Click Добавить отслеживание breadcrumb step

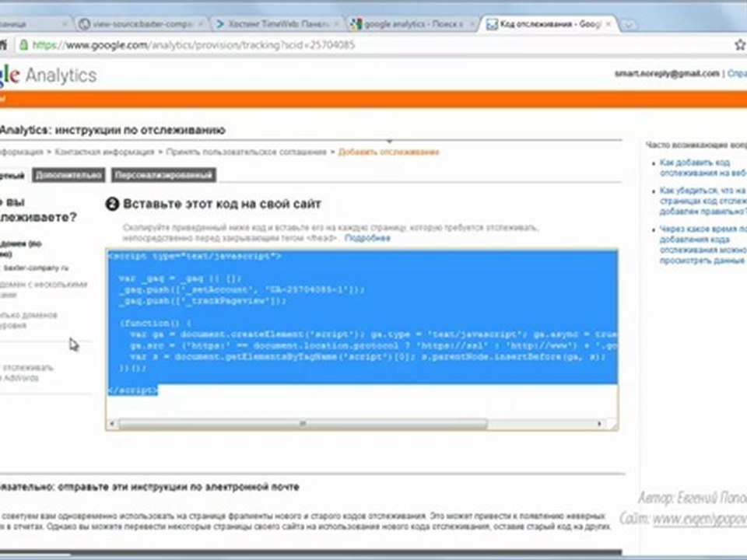(x=389, y=152)
